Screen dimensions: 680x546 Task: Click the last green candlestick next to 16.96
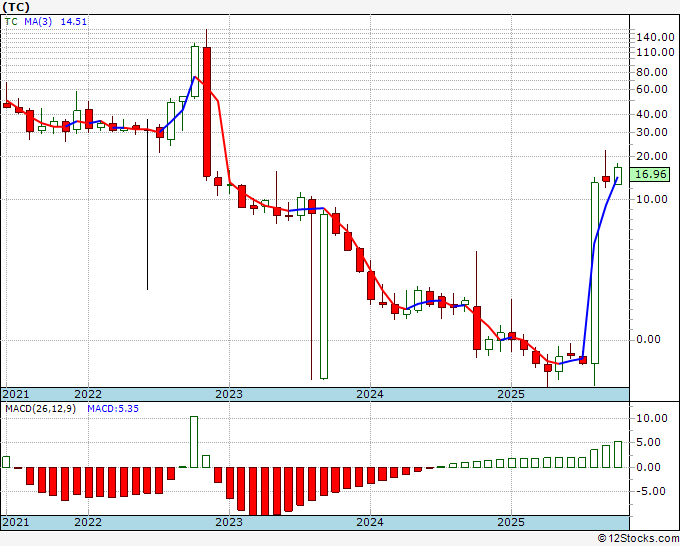coord(618,176)
